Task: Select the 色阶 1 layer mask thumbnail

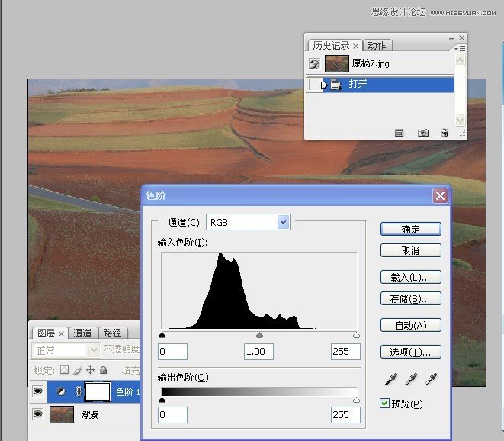Action: 98,391
